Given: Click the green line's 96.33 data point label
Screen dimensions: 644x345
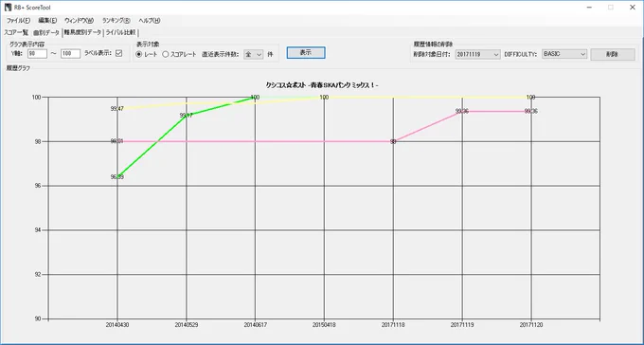Looking at the screenshot, I should click(x=117, y=177).
